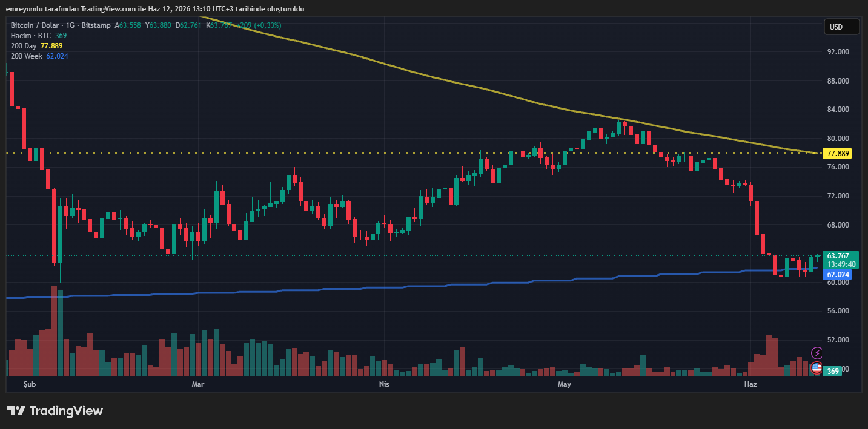Screen dimensions: 868x429
Task: Click the 84.000 price axis level
Action: 838,110
